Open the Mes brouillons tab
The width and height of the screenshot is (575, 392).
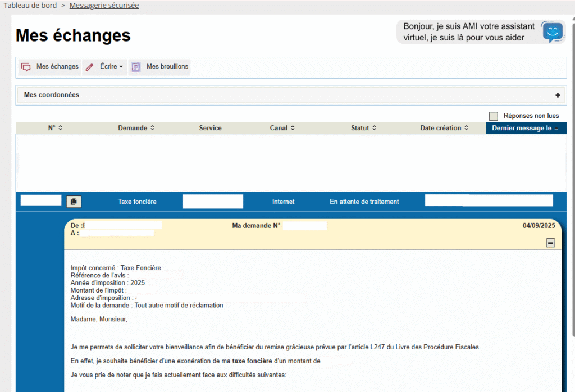pyautogui.click(x=167, y=67)
